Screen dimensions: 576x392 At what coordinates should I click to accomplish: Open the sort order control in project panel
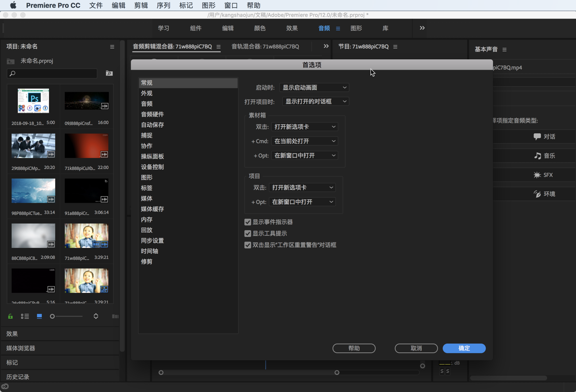pyautogui.click(x=95, y=316)
